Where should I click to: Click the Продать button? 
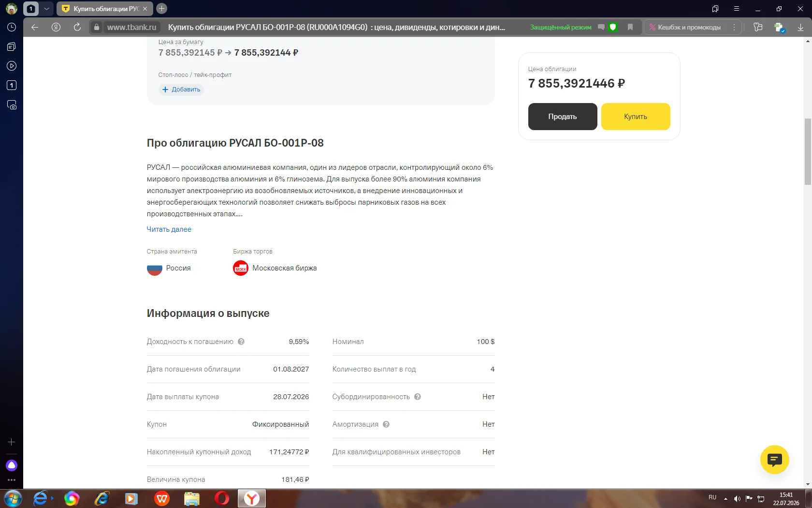(x=563, y=117)
